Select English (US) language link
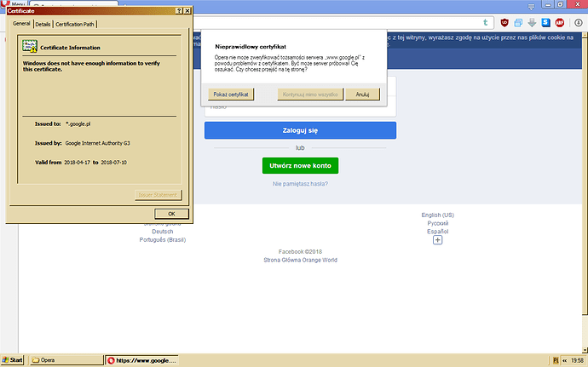Viewport: 588px width, 367px height. coord(438,215)
